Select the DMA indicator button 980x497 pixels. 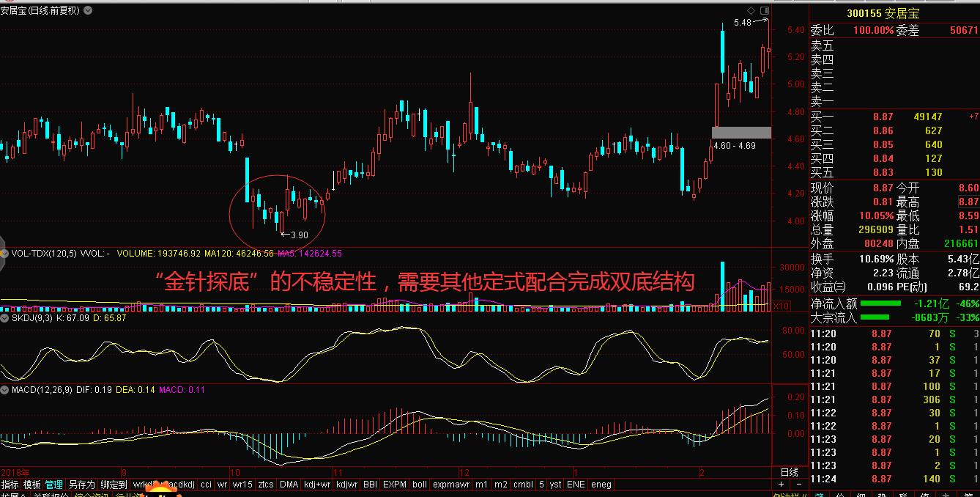click(x=290, y=485)
